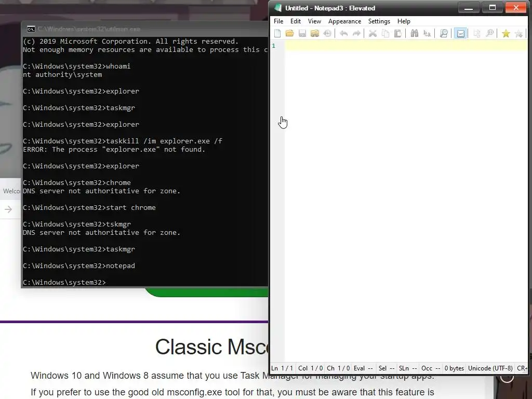Open the Settings menu

tap(379, 21)
